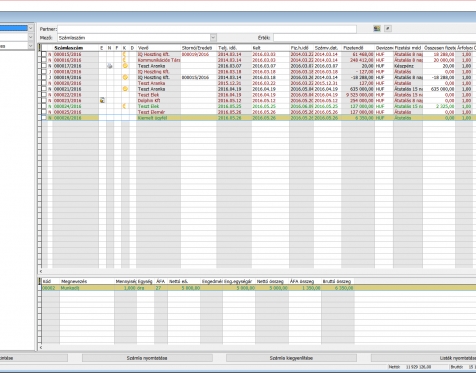This screenshot has height=373, width=476.
Task: Click the payment moon icon in row 000015/2016
Action: point(125,54)
